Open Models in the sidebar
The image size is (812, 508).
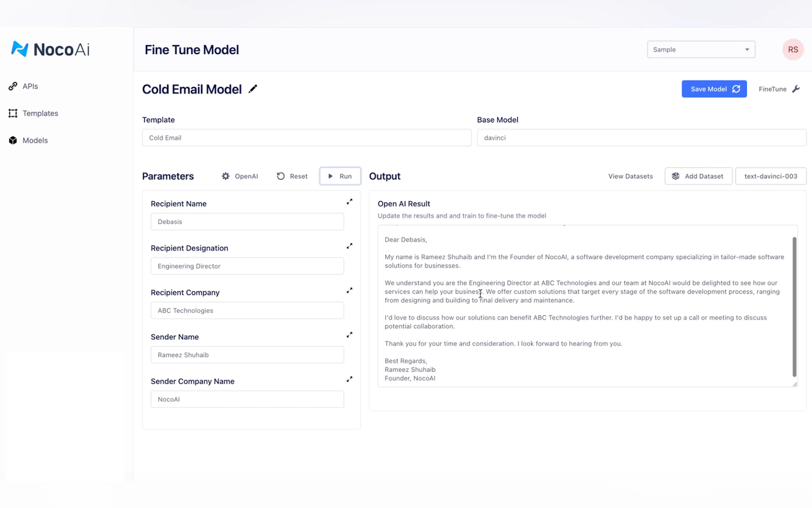(x=35, y=140)
